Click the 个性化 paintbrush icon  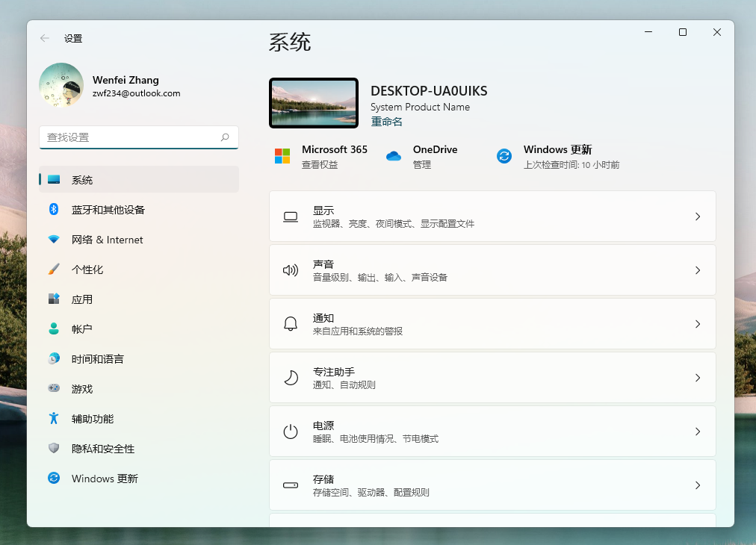[x=54, y=269]
